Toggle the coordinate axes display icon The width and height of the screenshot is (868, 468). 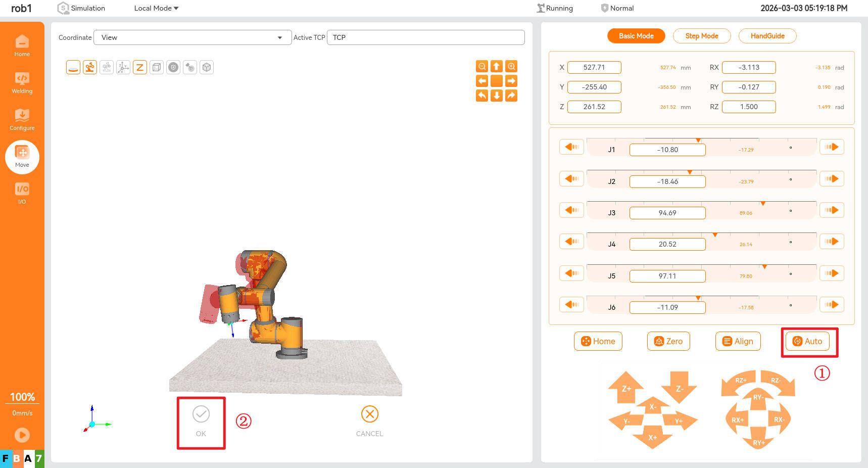pos(123,67)
